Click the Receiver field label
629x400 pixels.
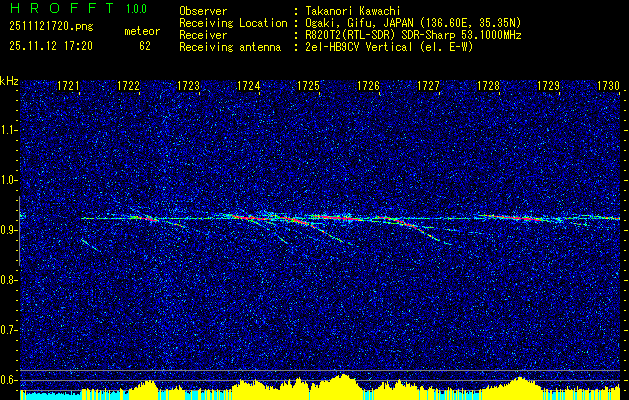pyautogui.click(x=203, y=35)
